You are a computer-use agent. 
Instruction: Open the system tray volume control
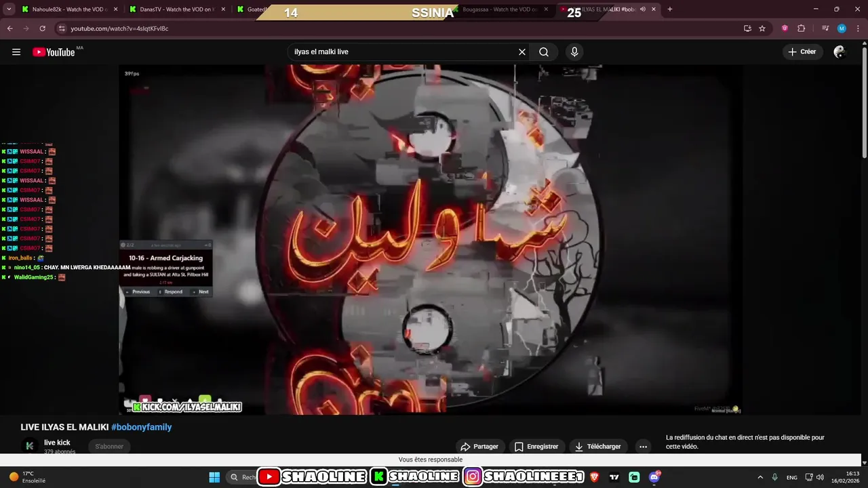[821, 477]
